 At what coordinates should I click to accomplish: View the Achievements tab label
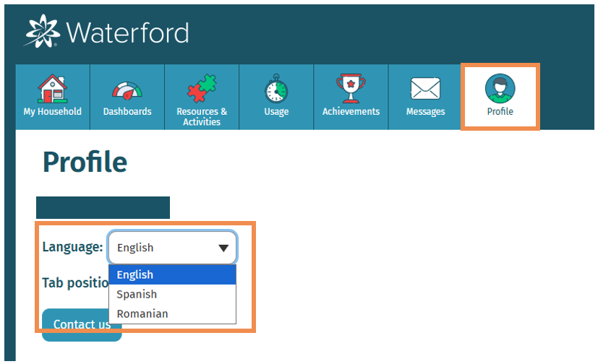click(x=351, y=111)
